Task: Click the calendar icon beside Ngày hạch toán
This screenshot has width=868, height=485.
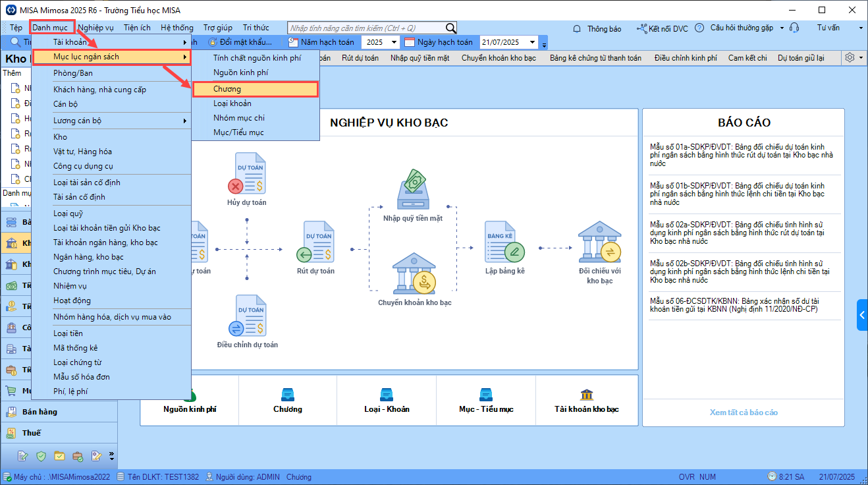Action: tap(409, 42)
